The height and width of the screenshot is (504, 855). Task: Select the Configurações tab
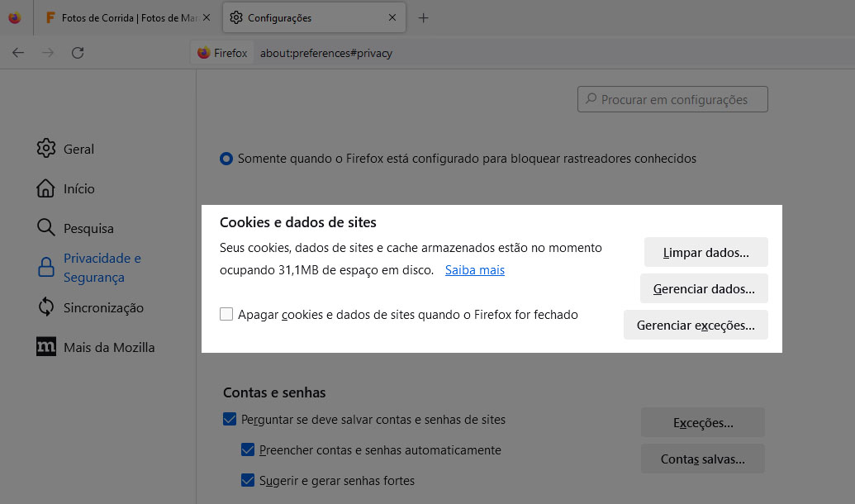(x=314, y=18)
